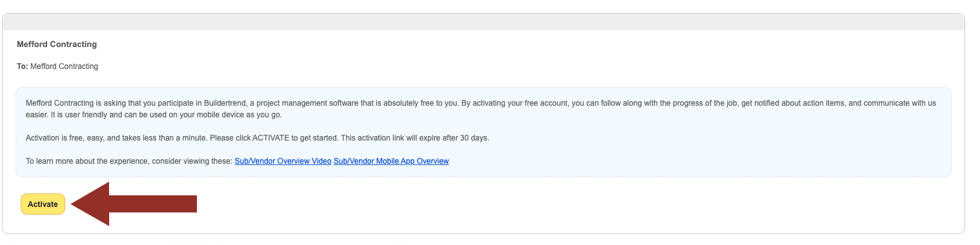Click the yellow Activate button
980x245 pixels.
click(x=43, y=204)
